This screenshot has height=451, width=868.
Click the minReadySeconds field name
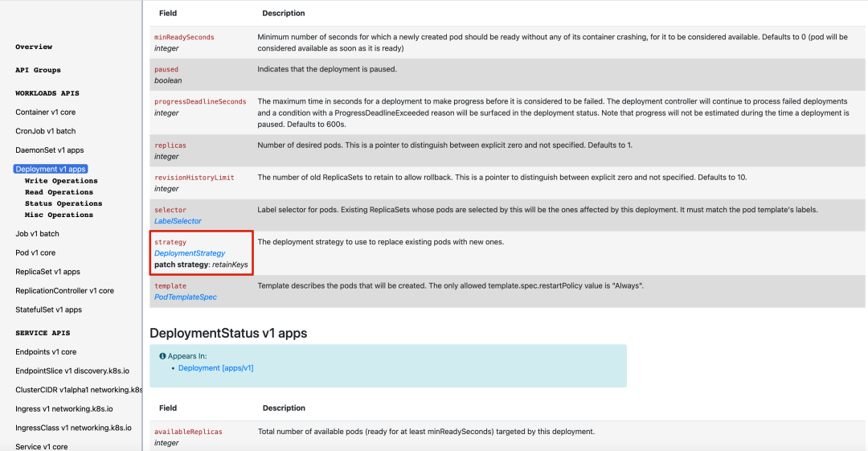184,37
